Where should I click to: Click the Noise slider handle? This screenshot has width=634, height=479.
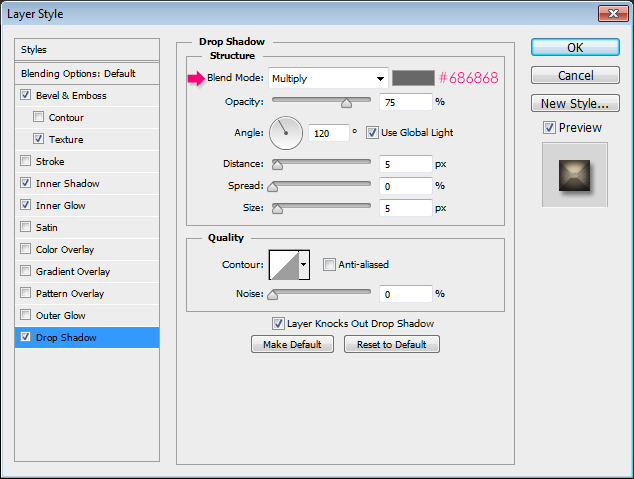(x=273, y=295)
